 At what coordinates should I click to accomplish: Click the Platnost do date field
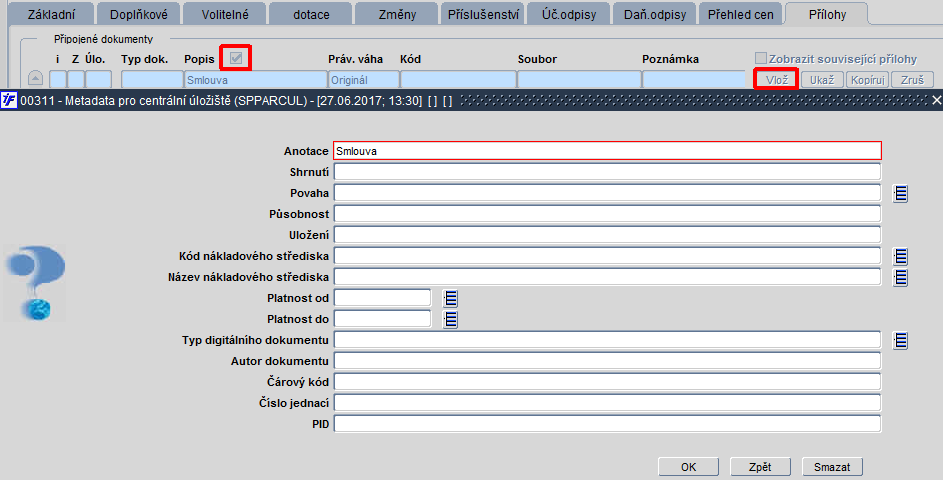382,319
